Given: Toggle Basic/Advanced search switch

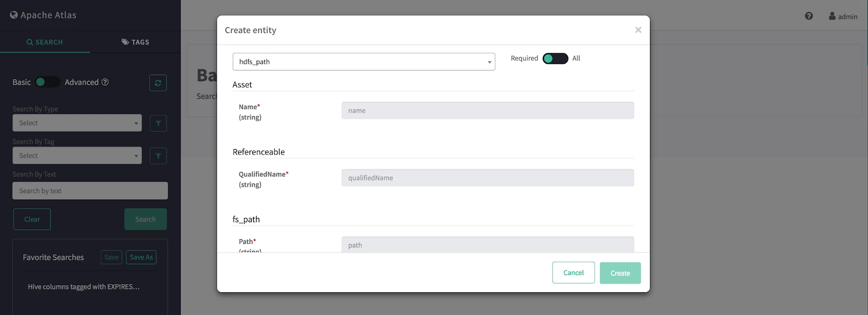Looking at the screenshot, I should 48,82.
